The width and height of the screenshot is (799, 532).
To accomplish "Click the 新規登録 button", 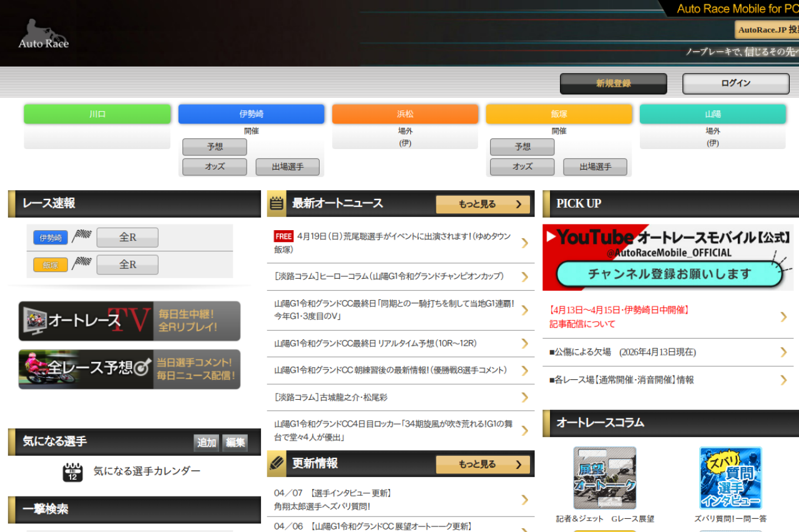I will [613, 84].
